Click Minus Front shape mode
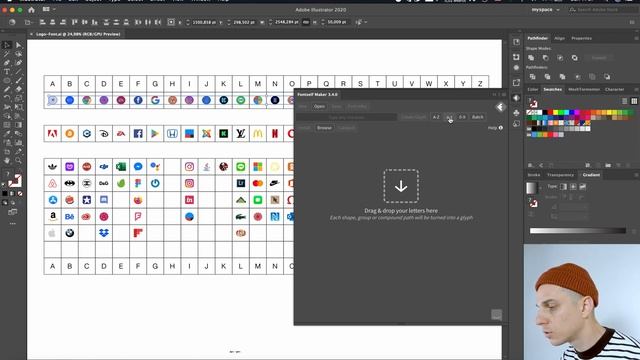 coord(546,58)
